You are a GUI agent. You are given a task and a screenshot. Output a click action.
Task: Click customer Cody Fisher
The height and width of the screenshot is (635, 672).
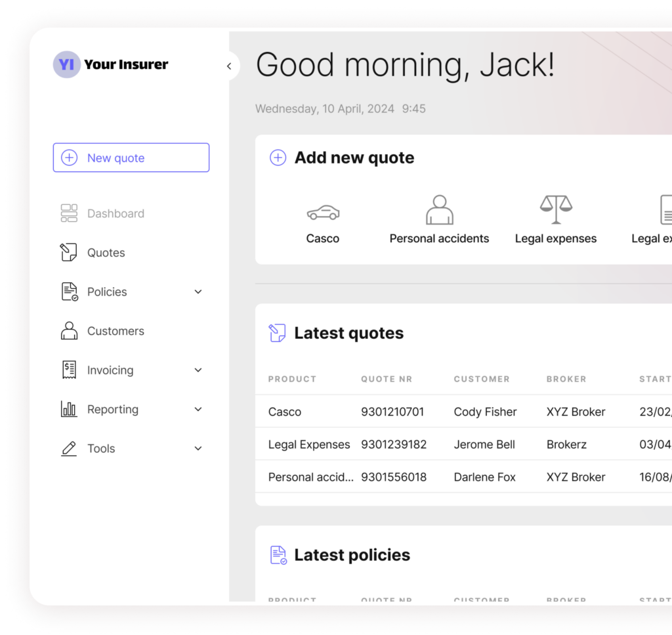tap(485, 412)
